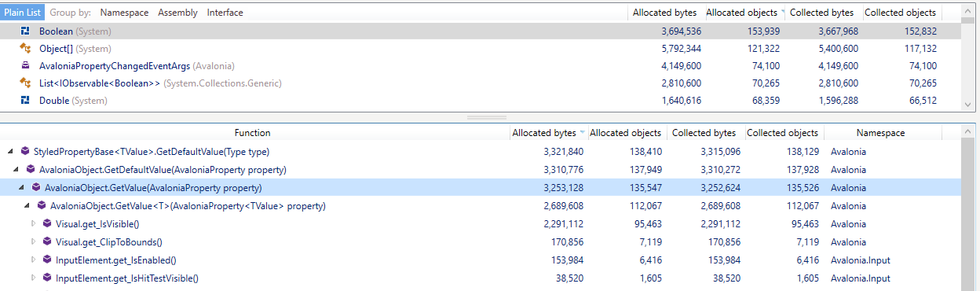Expand InputElement.get_IsEnabled() node
This screenshot has height=291, width=980.
click(33, 260)
